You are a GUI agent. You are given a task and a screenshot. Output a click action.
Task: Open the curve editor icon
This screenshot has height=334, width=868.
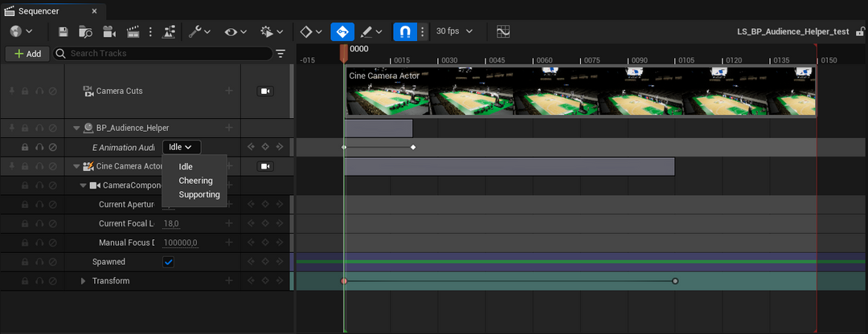503,31
